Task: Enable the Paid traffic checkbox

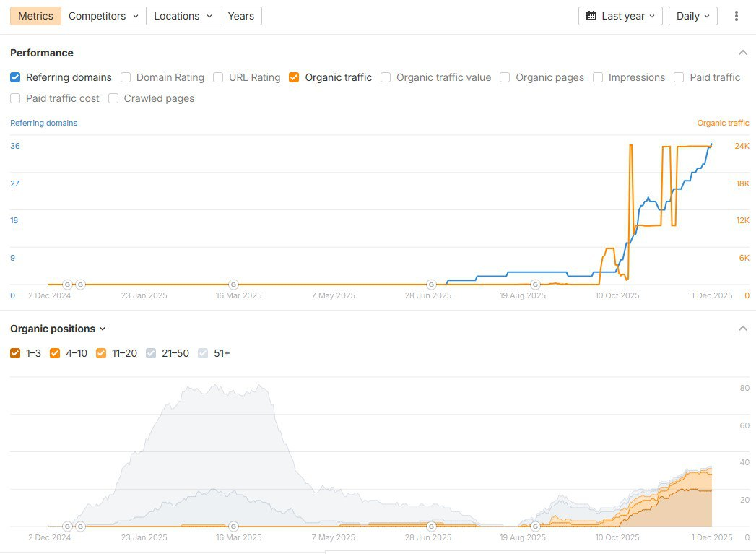Action: click(679, 77)
